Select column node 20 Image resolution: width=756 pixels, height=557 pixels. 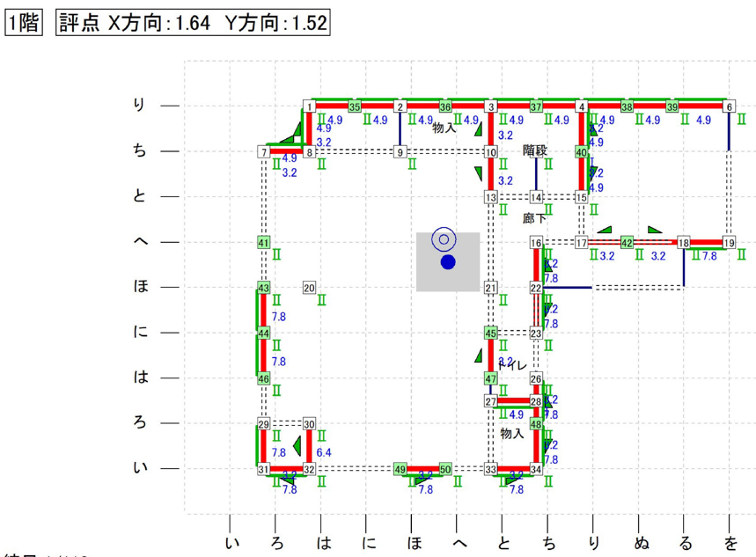pyautogui.click(x=309, y=288)
